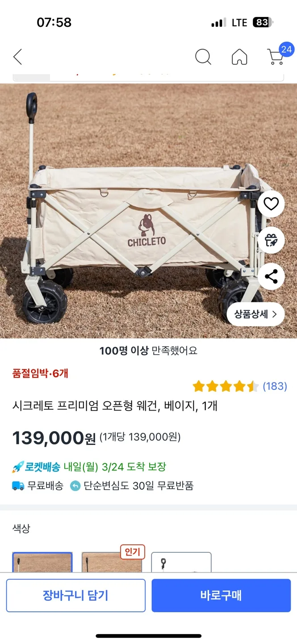Toggle the heart wishlist button
The width and height of the screenshot is (297, 644).
[271, 204]
